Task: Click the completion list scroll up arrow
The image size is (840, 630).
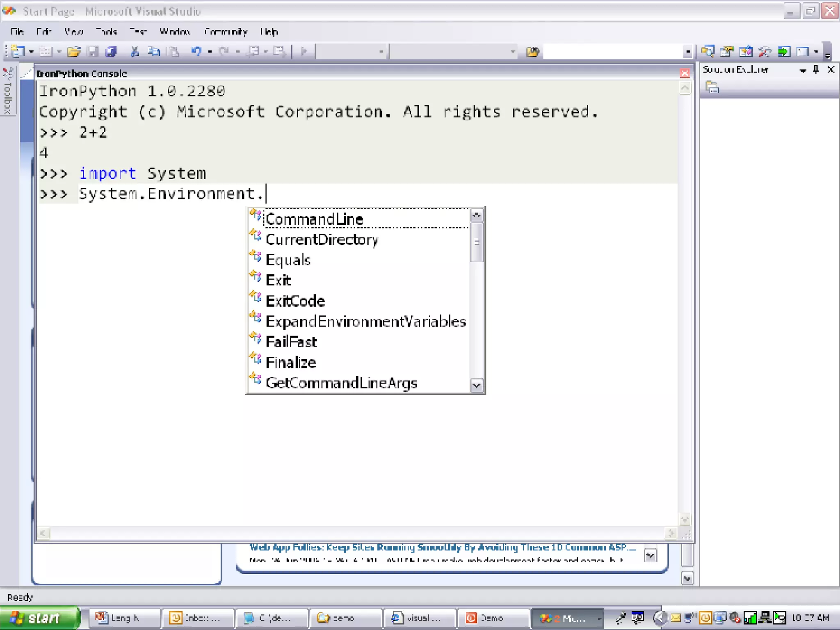Action: pos(476,215)
